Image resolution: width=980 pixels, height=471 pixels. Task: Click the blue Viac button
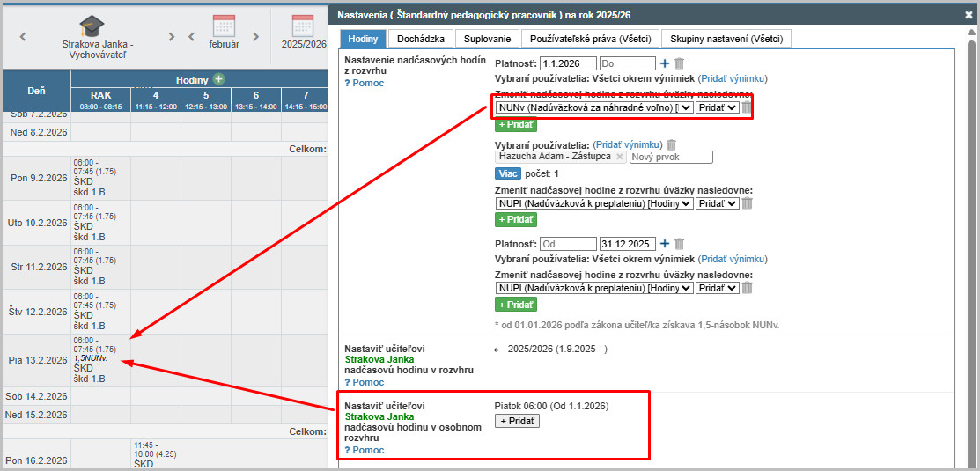[508, 173]
